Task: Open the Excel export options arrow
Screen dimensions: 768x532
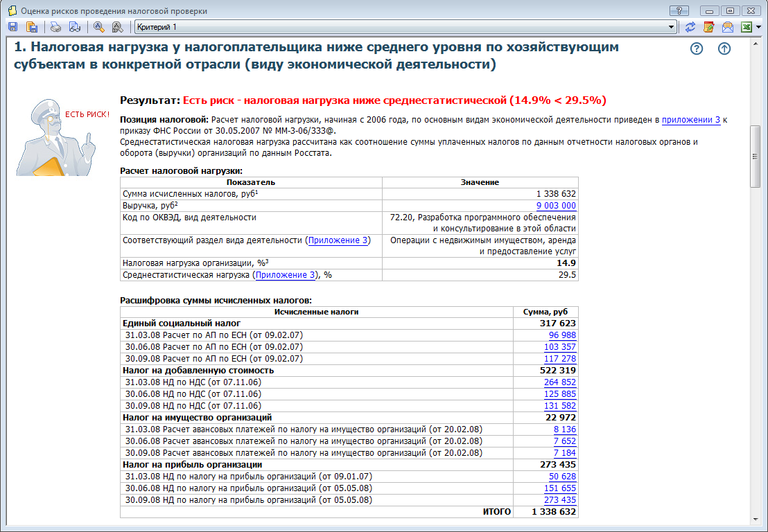Action: (759, 27)
